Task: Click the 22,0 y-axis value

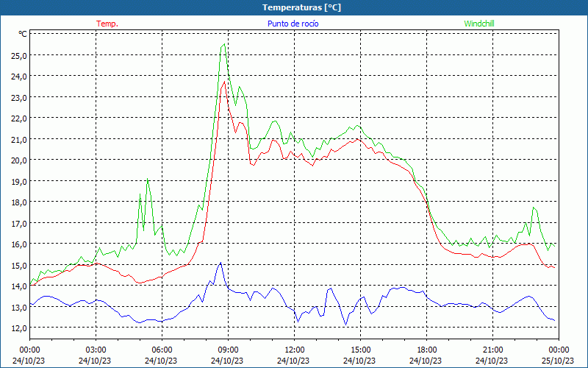Action: [19, 118]
